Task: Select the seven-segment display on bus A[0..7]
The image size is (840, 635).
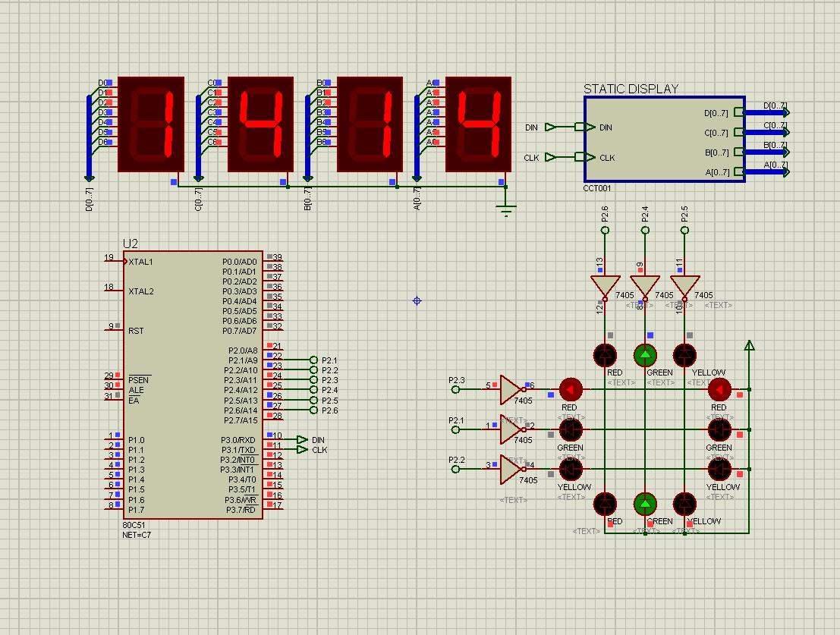Action: (478, 124)
